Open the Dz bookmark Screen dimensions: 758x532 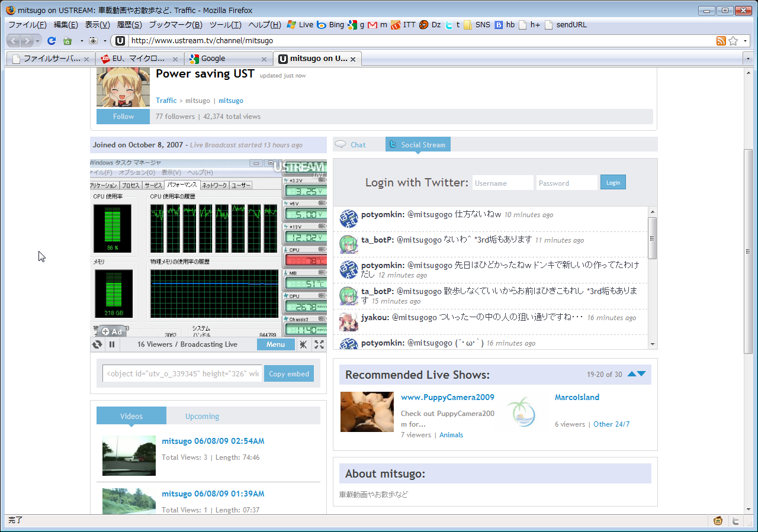430,25
